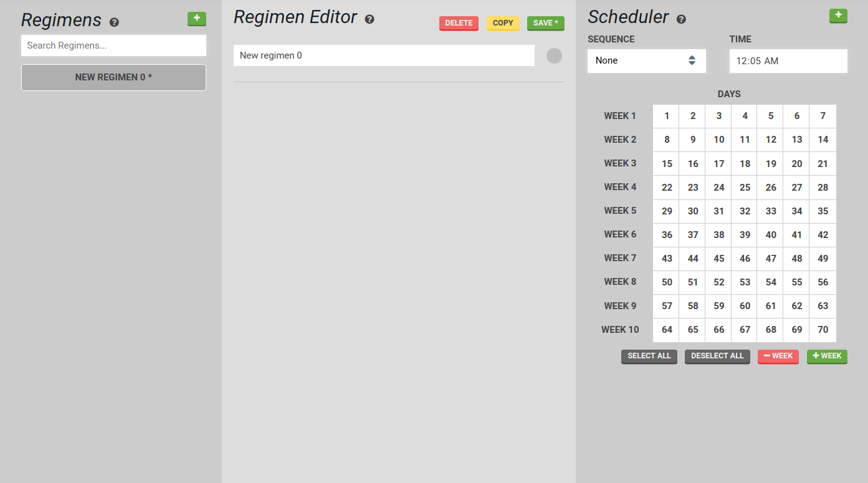Click the Sequence dropdown arrows
868x483 pixels.
point(692,60)
